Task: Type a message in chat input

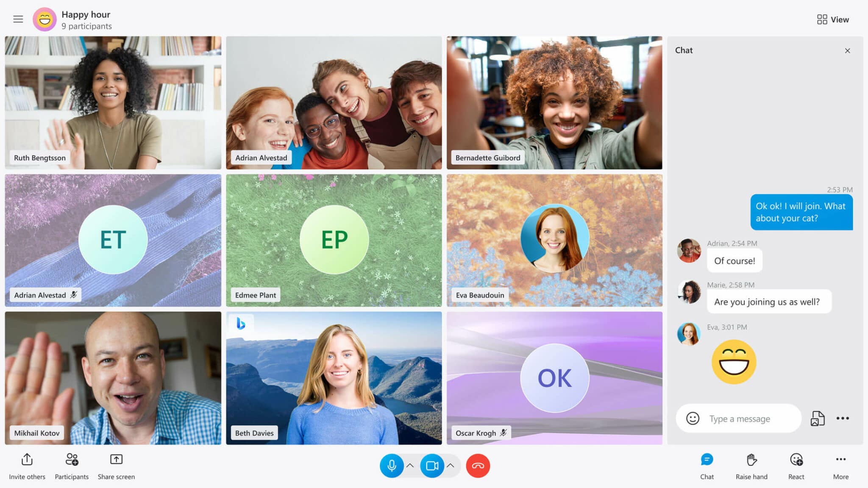Action: pos(750,418)
